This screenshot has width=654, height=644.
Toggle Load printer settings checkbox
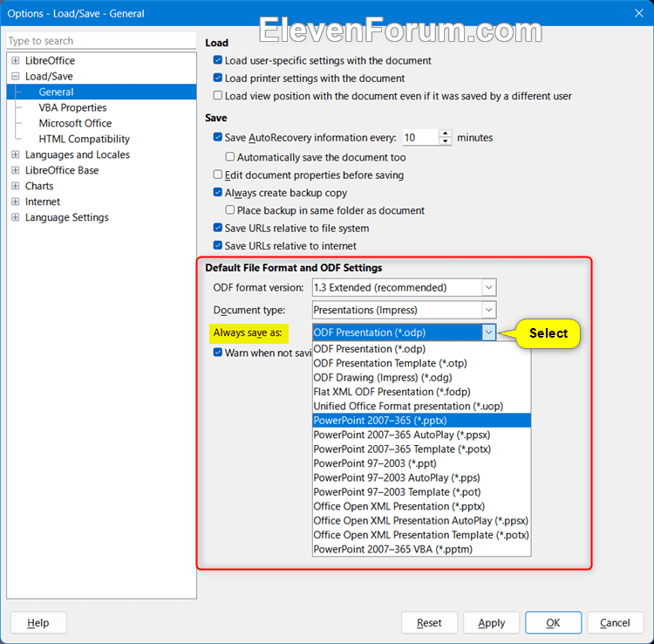pyautogui.click(x=218, y=78)
